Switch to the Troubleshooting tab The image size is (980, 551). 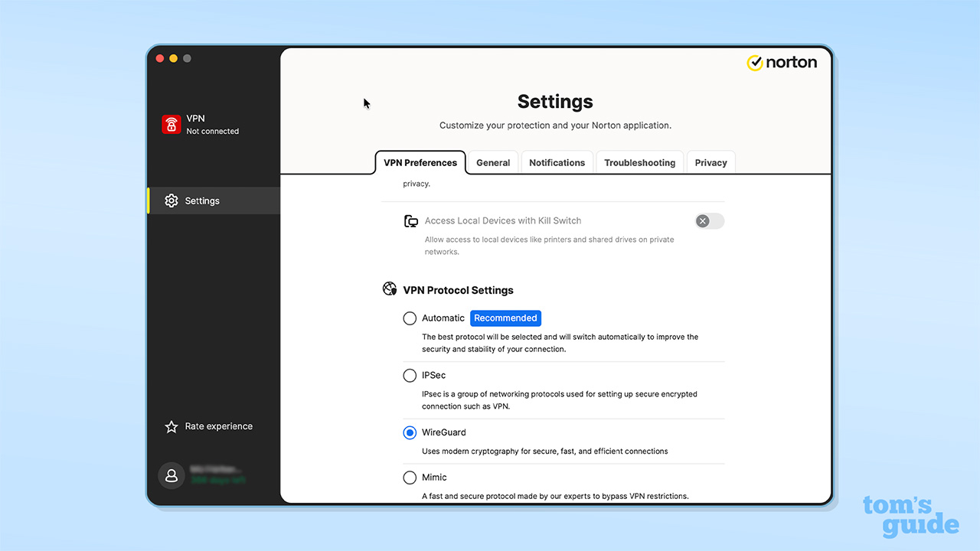(x=639, y=162)
